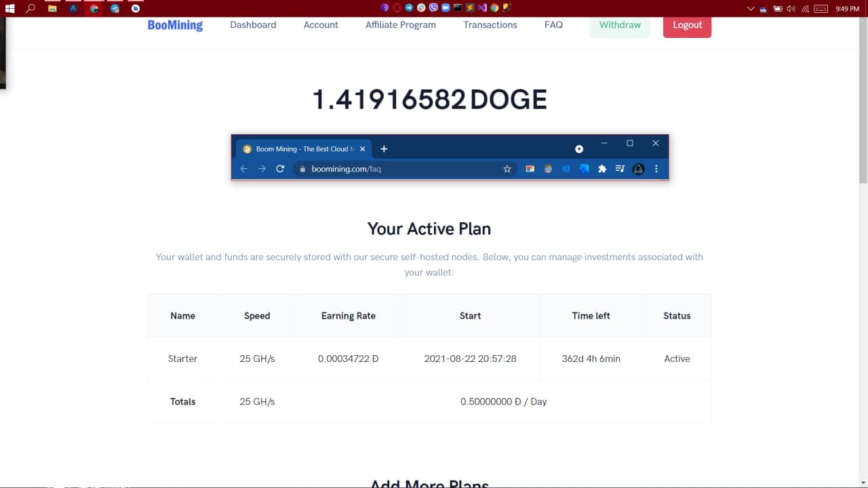Click the Your Active Plan heading
868x488 pixels.
click(x=429, y=229)
